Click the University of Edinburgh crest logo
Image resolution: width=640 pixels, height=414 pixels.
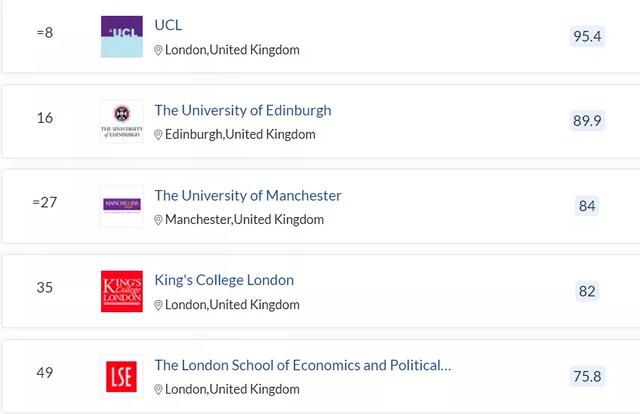(x=122, y=121)
